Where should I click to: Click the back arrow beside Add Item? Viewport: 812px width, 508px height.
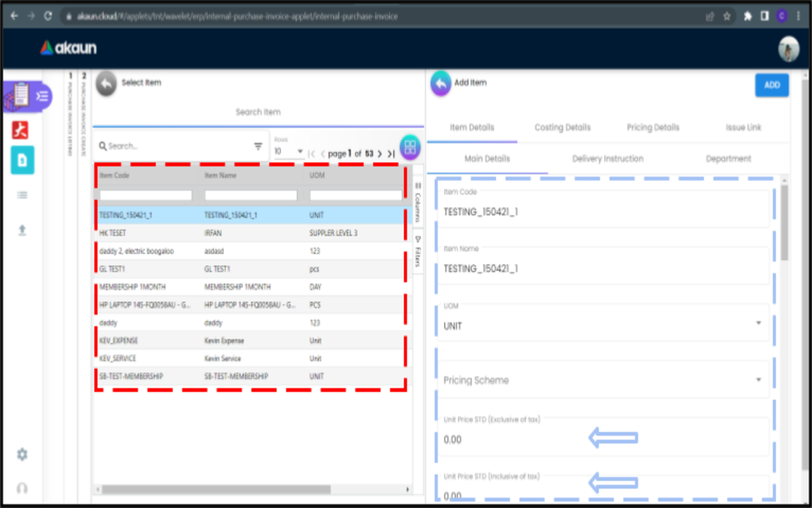(x=440, y=84)
